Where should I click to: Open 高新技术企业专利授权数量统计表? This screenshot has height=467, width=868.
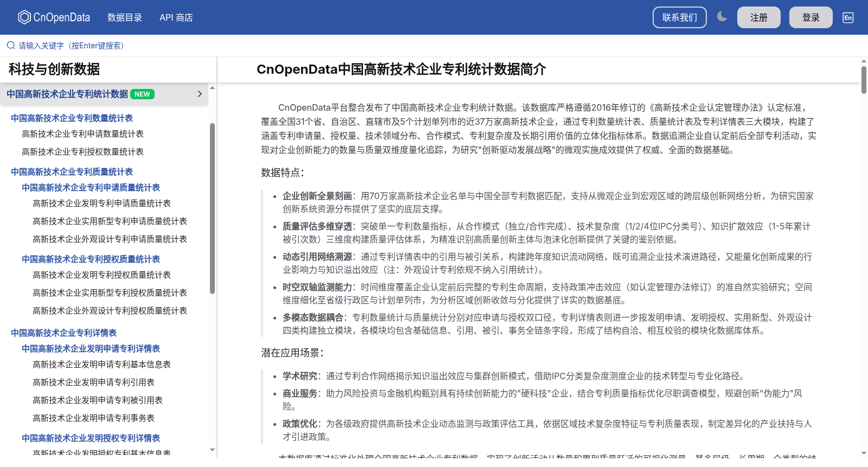[x=82, y=152]
